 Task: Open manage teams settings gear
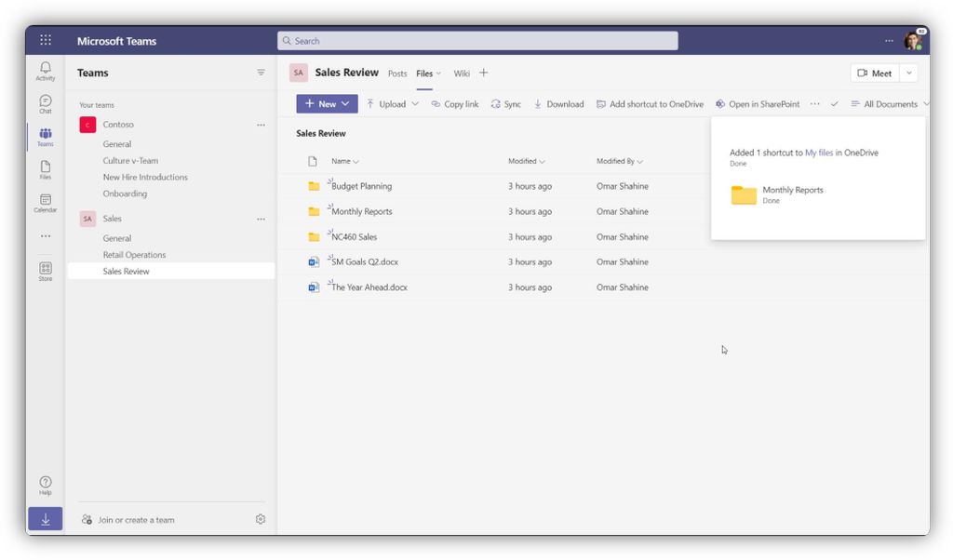[261, 519]
